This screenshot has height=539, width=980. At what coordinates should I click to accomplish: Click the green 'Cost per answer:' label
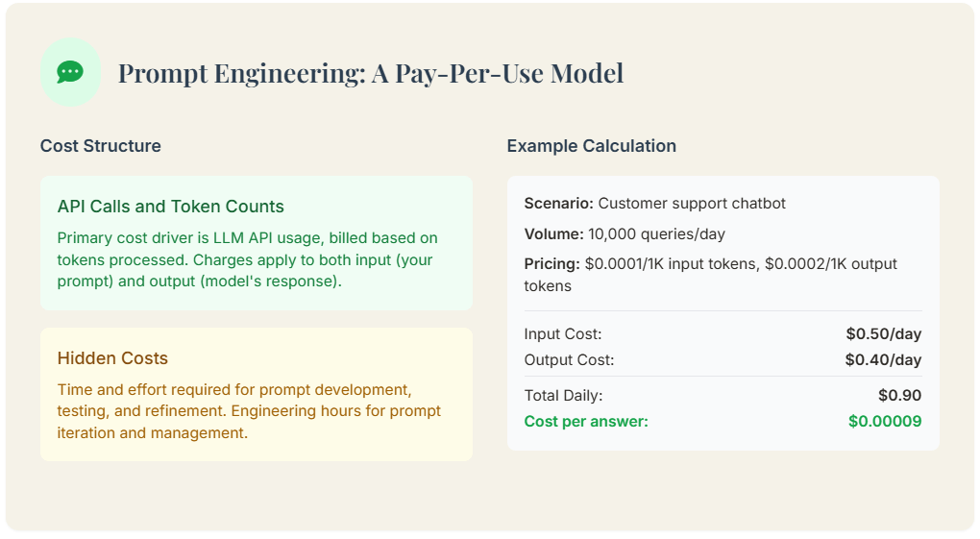point(586,421)
